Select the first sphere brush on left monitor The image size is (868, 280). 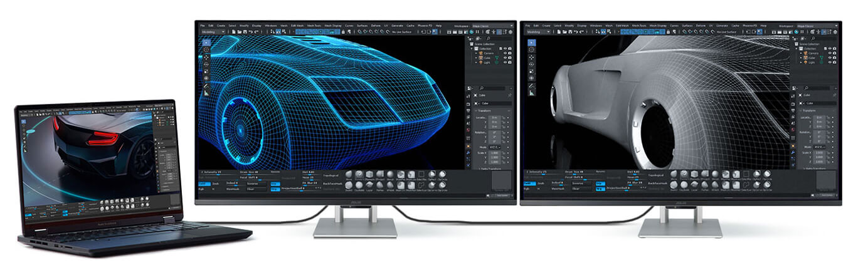(x=349, y=175)
